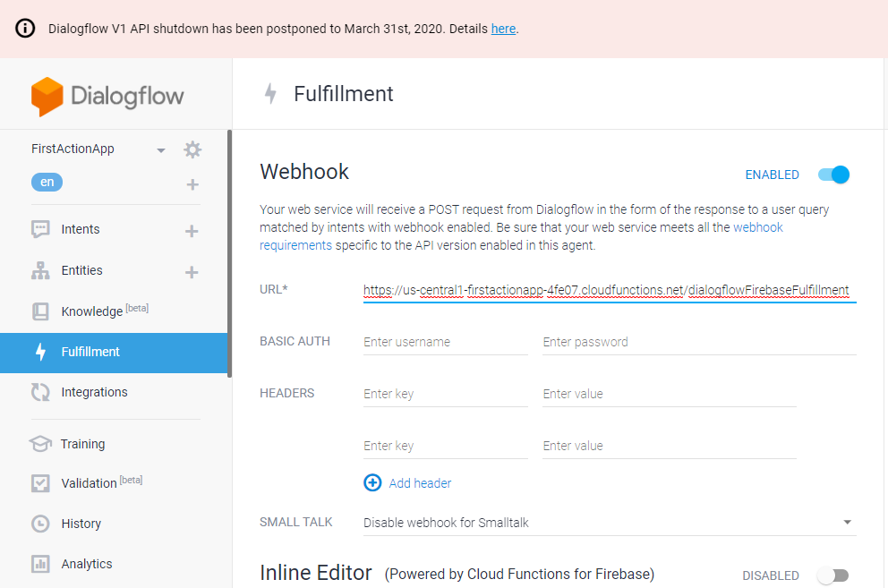Click the plus icon next to Entities
This screenshot has height=588, width=888.
[192, 272]
